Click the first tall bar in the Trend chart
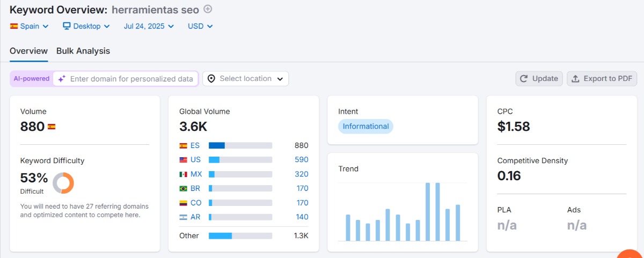This screenshot has height=258, width=644. (428, 212)
